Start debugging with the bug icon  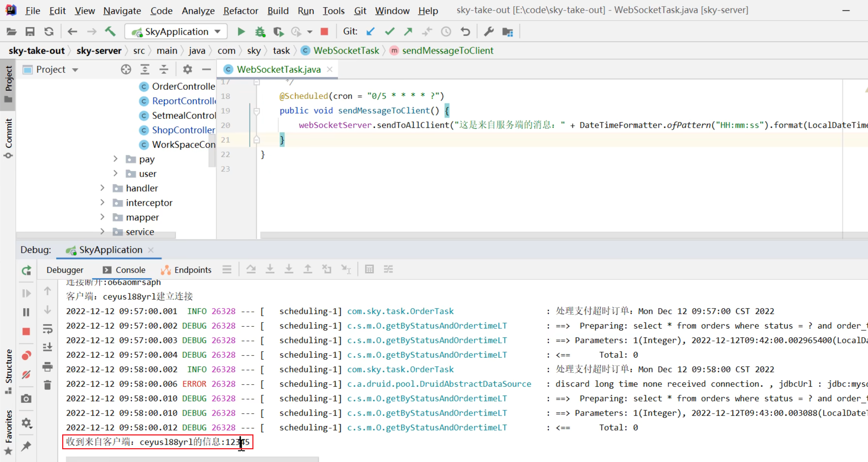pos(260,32)
